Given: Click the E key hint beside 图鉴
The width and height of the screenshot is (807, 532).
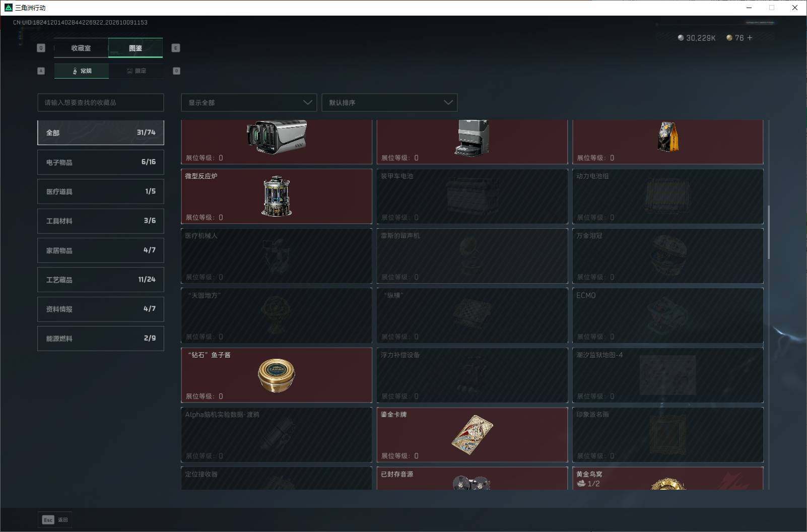Looking at the screenshot, I should tap(176, 48).
